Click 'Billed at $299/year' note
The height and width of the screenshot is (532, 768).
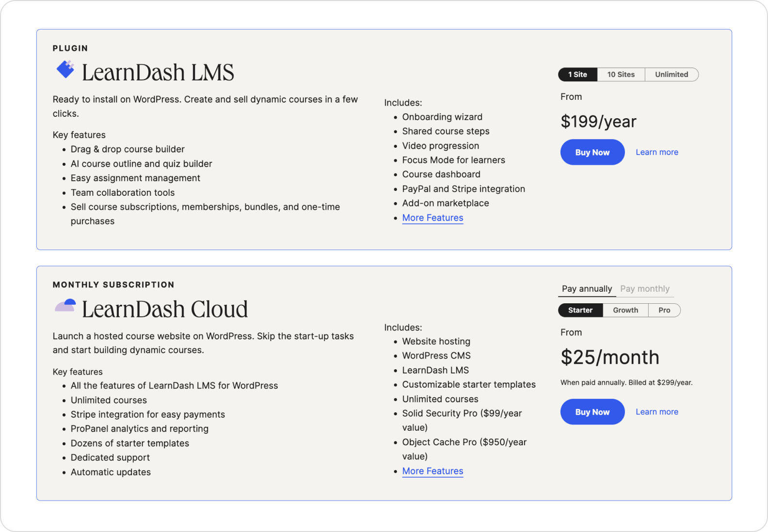pyautogui.click(x=660, y=383)
